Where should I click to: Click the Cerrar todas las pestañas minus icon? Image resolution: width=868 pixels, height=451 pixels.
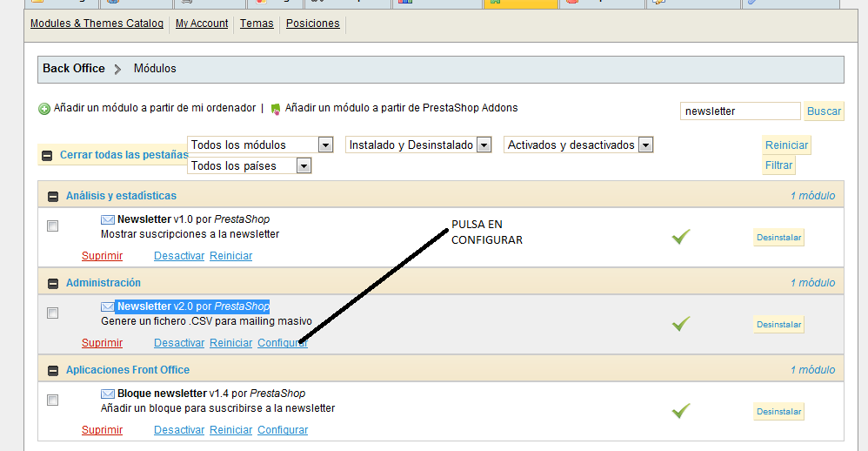[47, 156]
